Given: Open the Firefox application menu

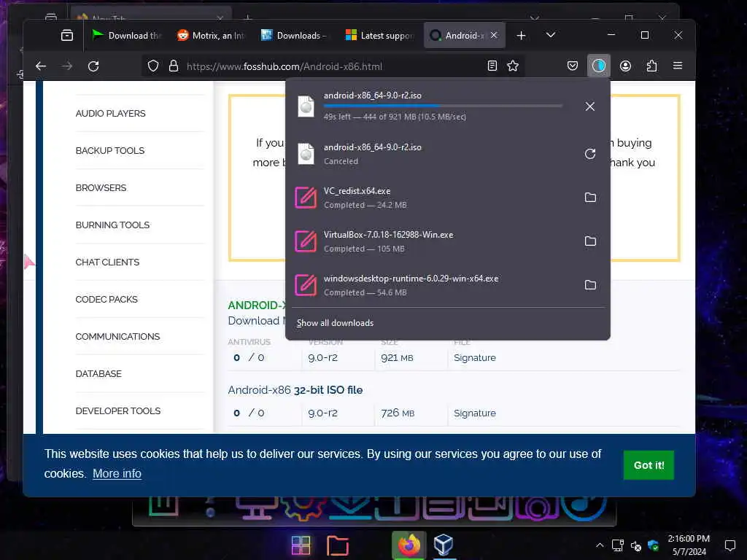Looking at the screenshot, I should (678, 66).
